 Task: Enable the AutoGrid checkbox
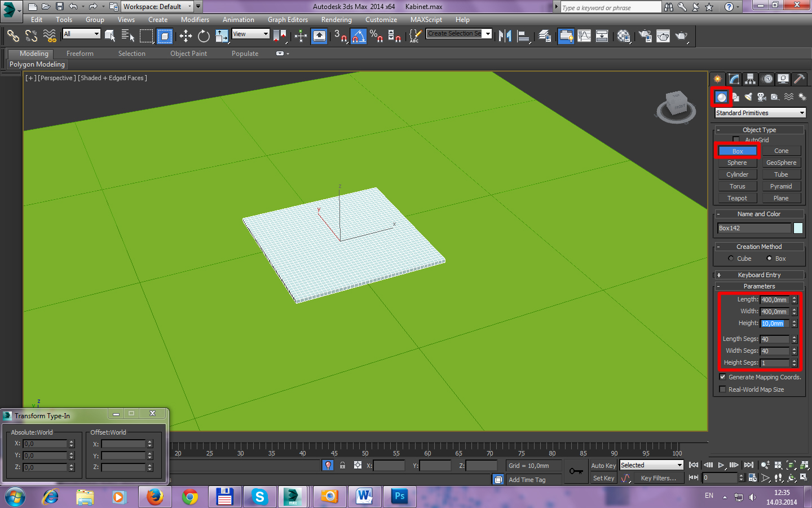tap(736, 139)
